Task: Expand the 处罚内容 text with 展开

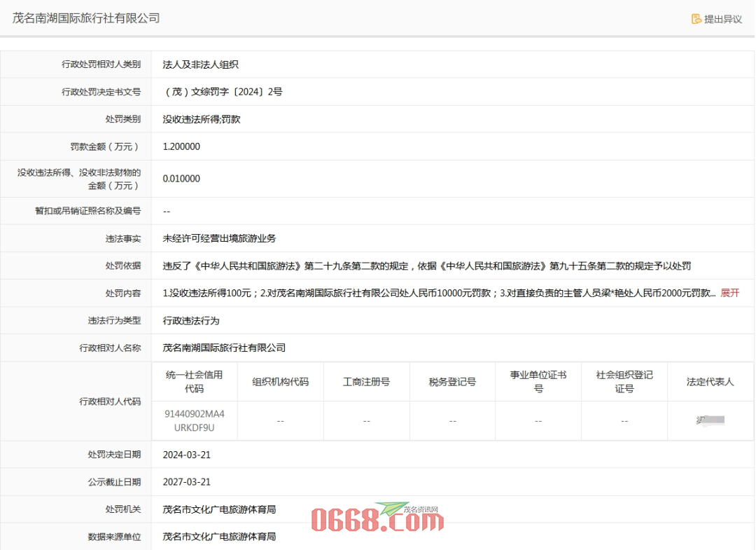Action: (x=729, y=293)
